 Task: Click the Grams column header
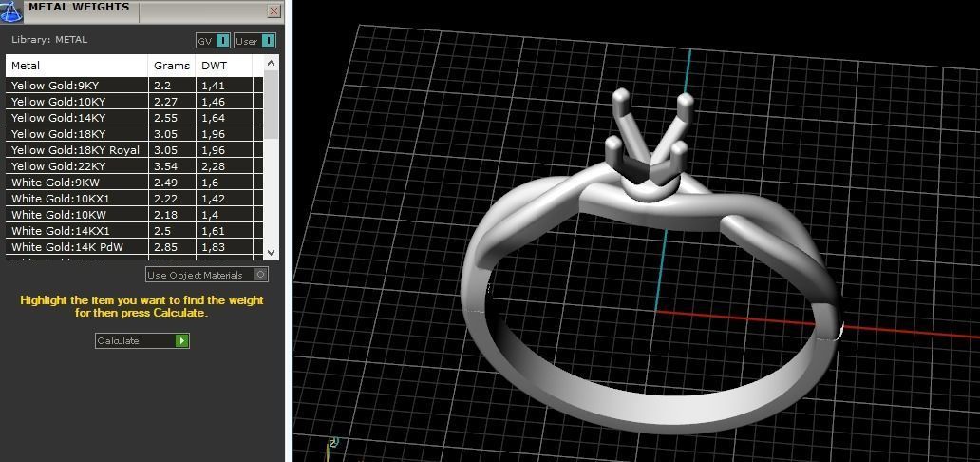click(x=172, y=66)
